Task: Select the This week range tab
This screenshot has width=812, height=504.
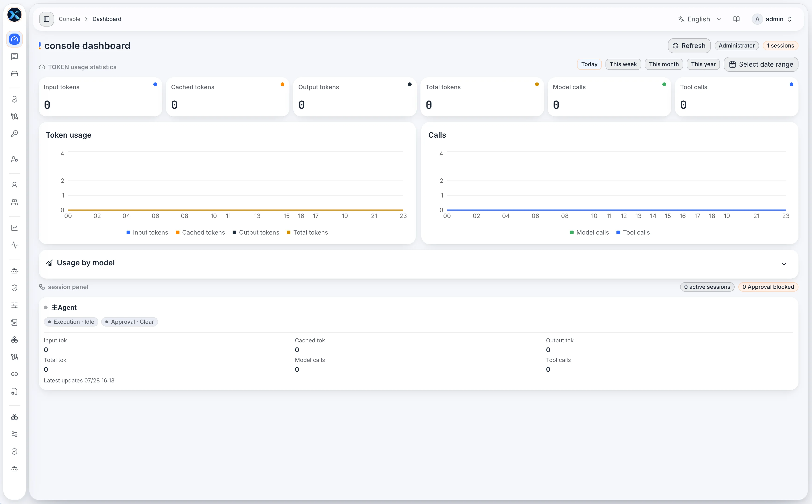Action: coord(623,64)
